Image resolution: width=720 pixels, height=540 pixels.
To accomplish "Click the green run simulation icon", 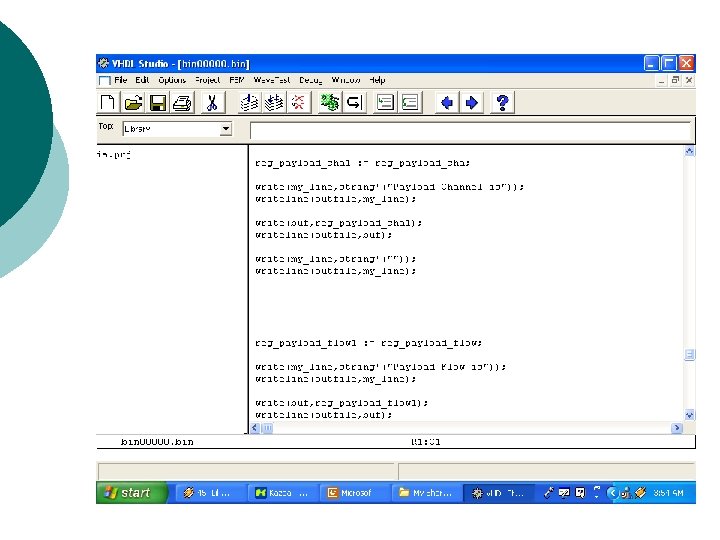I will point(329,102).
